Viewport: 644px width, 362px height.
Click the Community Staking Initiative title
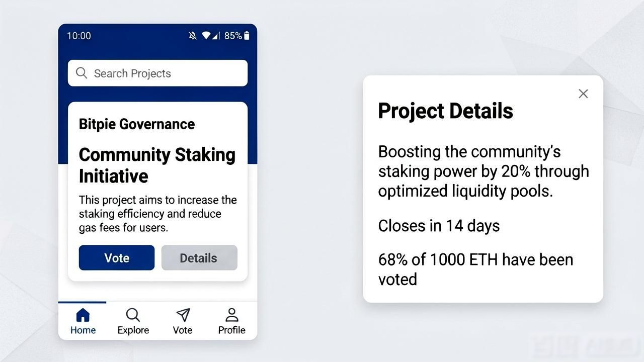point(157,165)
